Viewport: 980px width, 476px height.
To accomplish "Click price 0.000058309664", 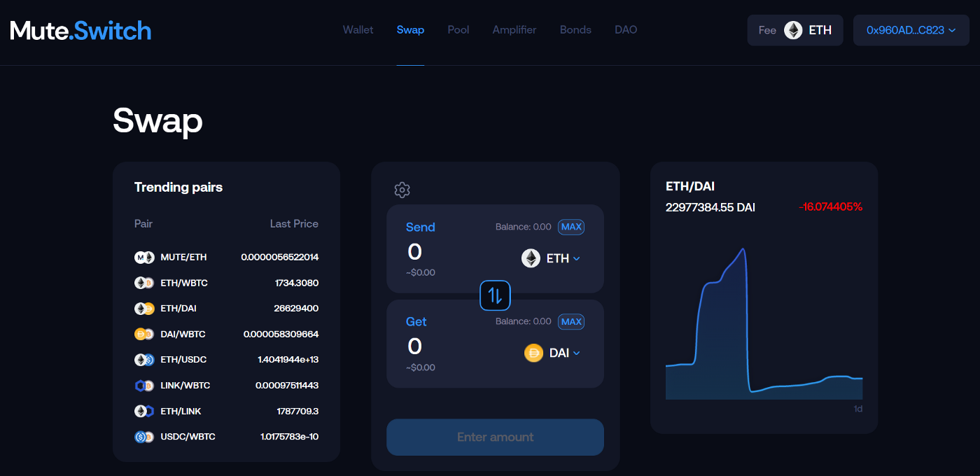I will pyautogui.click(x=281, y=334).
